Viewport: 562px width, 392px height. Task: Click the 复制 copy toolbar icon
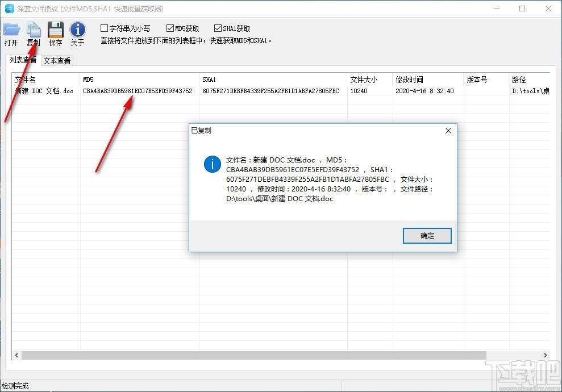[34, 34]
